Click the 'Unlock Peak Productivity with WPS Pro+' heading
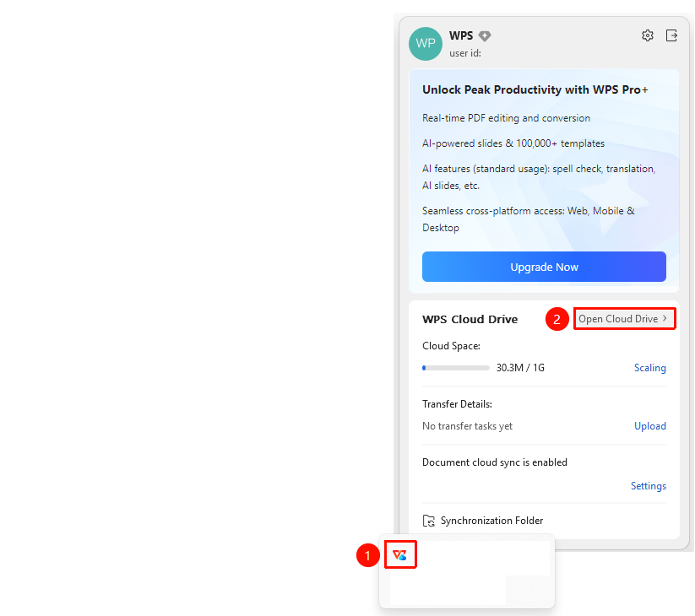695x616 pixels. point(535,90)
